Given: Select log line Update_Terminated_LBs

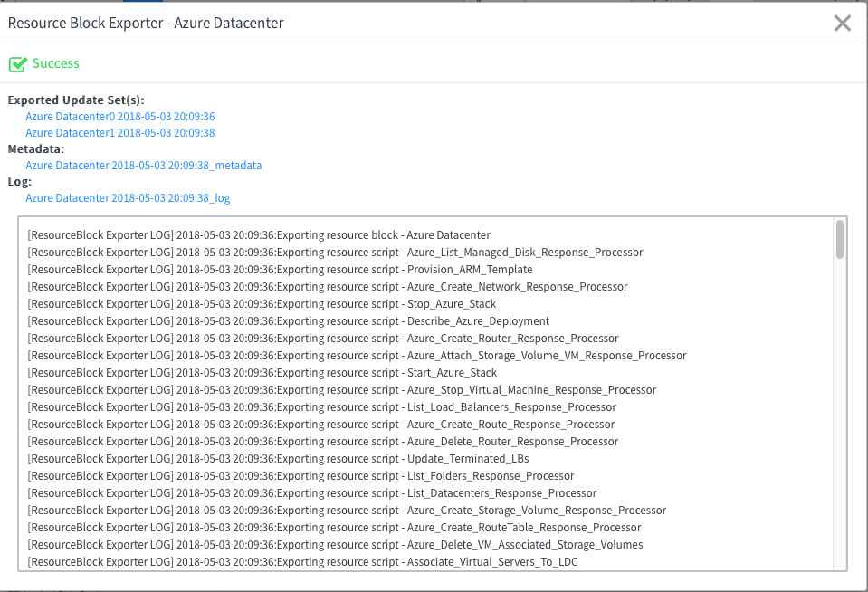Looking at the screenshot, I should 279,459.
